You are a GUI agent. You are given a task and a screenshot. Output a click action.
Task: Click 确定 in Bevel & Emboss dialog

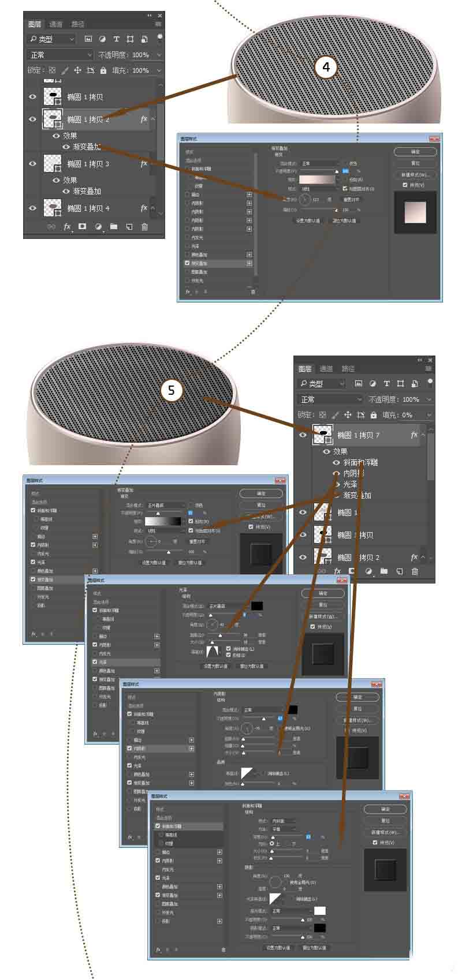click(x=385, y=809)
